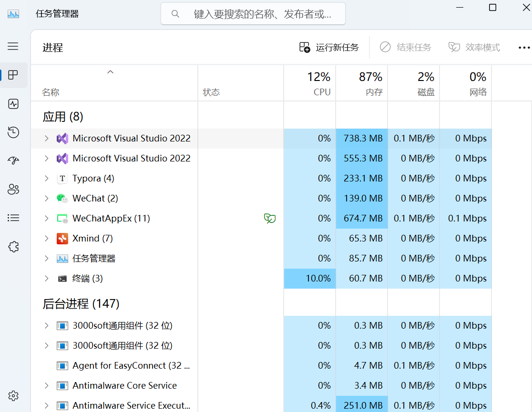This screenshot has height=412, width=532.
Task: Click the 终端 terminal icon
Action: point(62,279)
